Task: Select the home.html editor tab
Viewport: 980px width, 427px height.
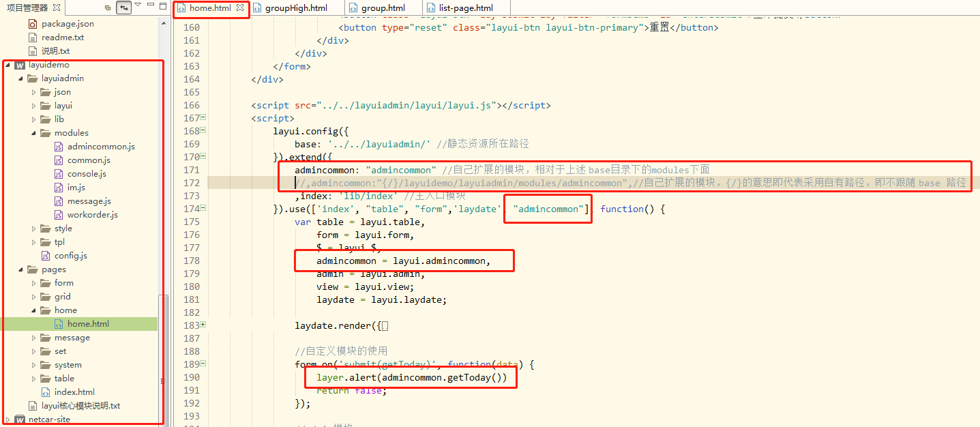Action: point(211,8)
